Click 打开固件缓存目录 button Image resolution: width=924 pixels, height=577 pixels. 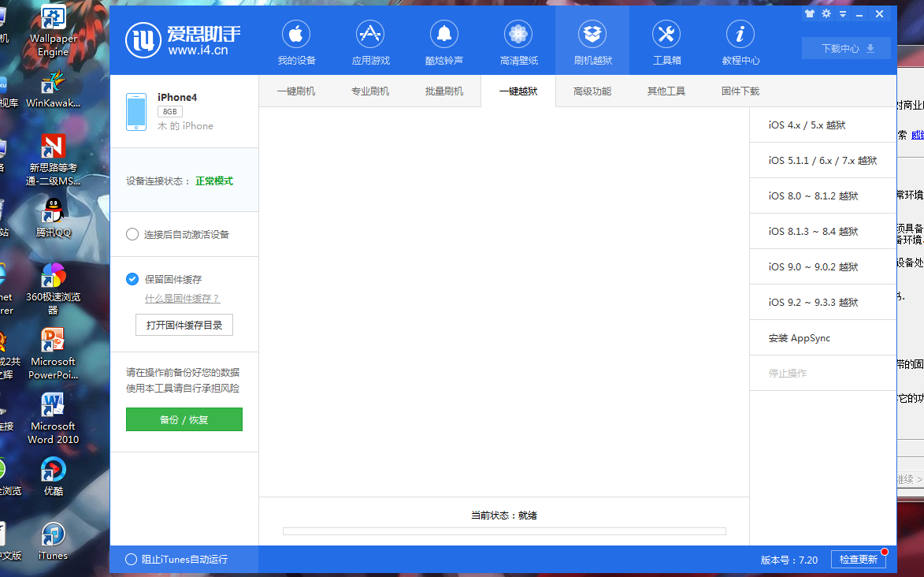[x=184, y=325]
